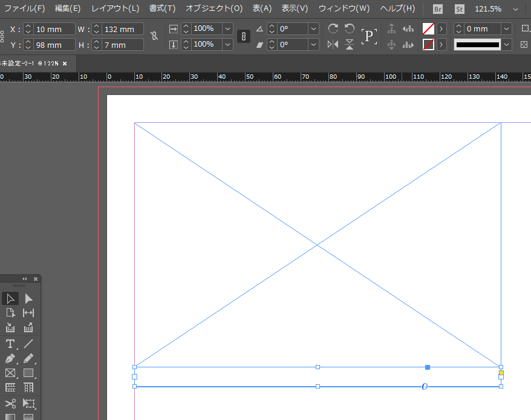Image resolution: width=531 pixels, height=420 pixels.
Task: Select the Rectangle Frame tool
Action: (x=10, y=373)
